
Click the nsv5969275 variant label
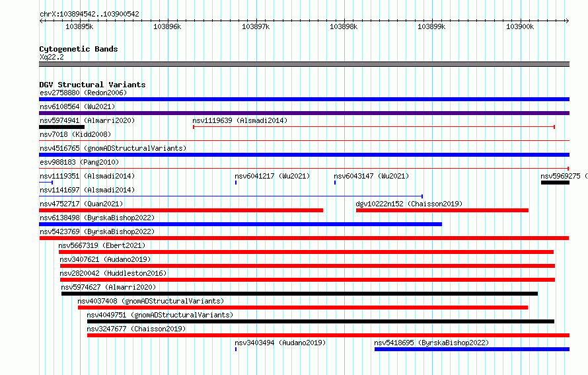[564, 176]
